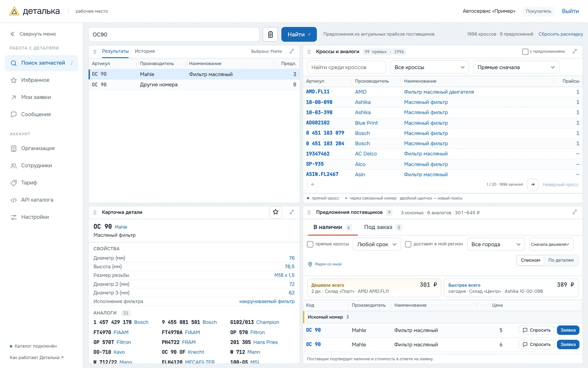588x368 pixels.
Task: Open the Все города dropdown
Action: [496, 244]
